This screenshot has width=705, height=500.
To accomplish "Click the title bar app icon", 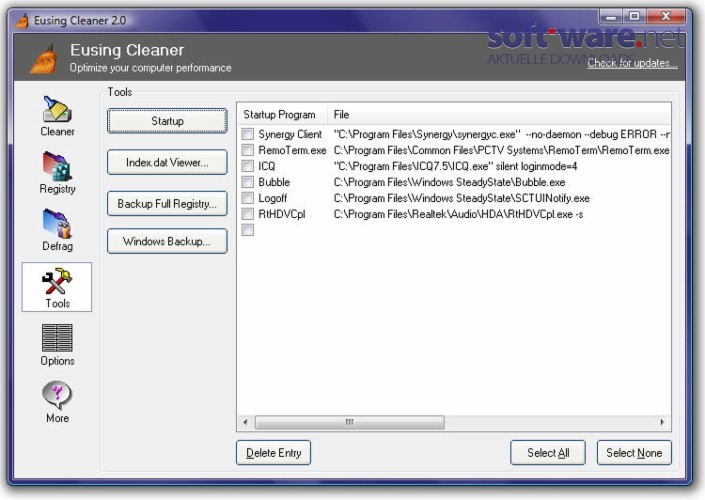I will point(22,20).
